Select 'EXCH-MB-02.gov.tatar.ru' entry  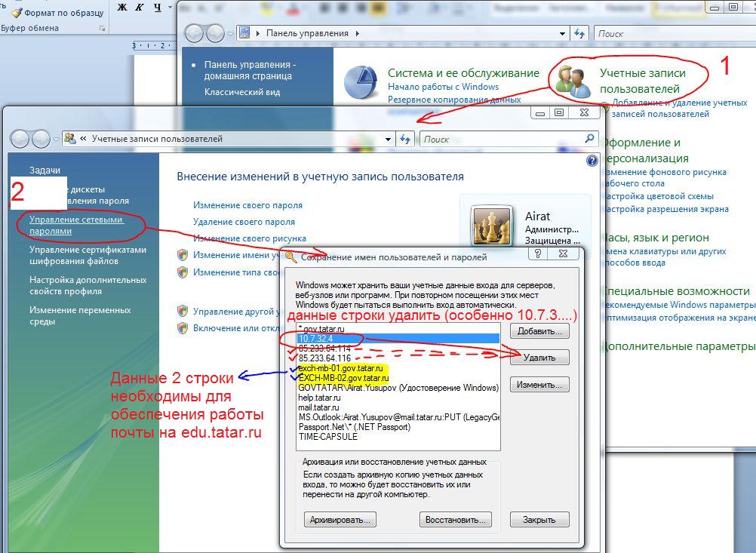click(x=398, y=378)
